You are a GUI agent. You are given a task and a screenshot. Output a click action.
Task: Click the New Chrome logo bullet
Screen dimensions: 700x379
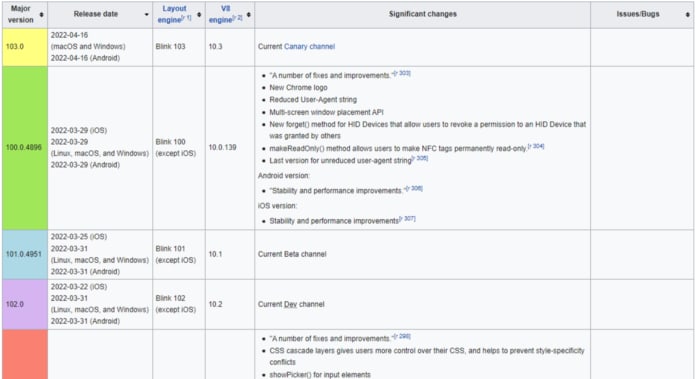tap(298, 87)
